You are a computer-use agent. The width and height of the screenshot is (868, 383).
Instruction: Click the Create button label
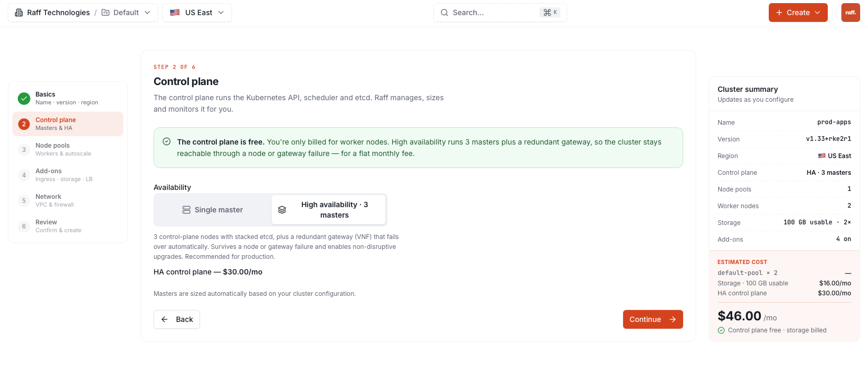pyautogui.click(x=798, y=13)
